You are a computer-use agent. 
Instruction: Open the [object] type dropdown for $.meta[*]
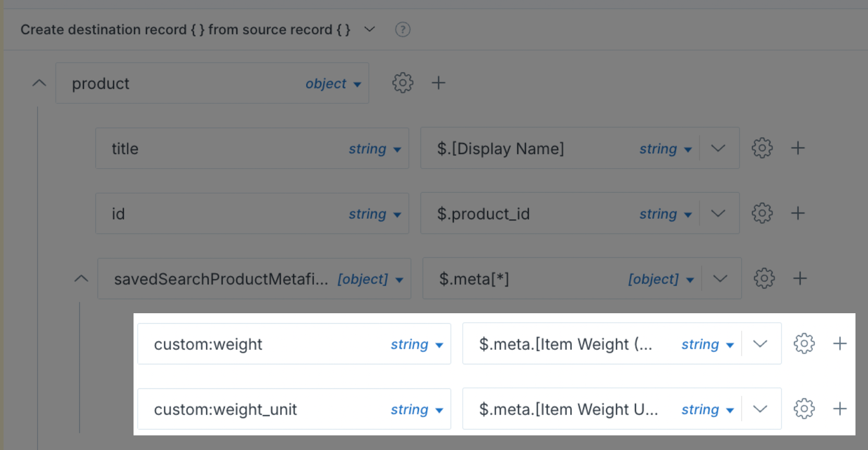(661, 279)
